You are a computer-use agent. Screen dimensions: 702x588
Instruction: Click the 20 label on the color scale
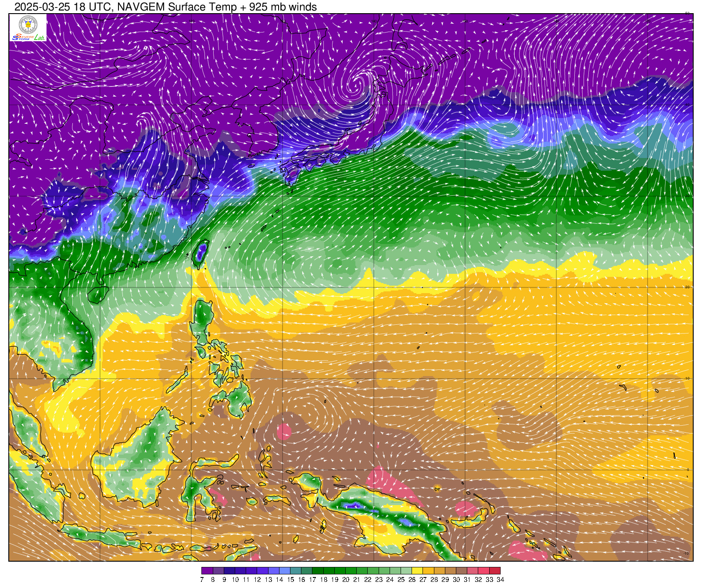pyautogui.click(x=345, y=580)
